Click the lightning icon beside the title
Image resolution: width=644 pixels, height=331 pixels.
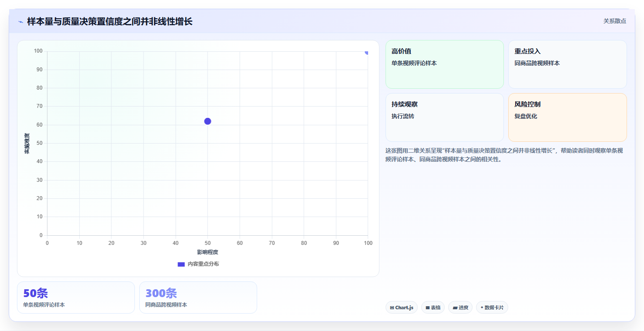21,22
